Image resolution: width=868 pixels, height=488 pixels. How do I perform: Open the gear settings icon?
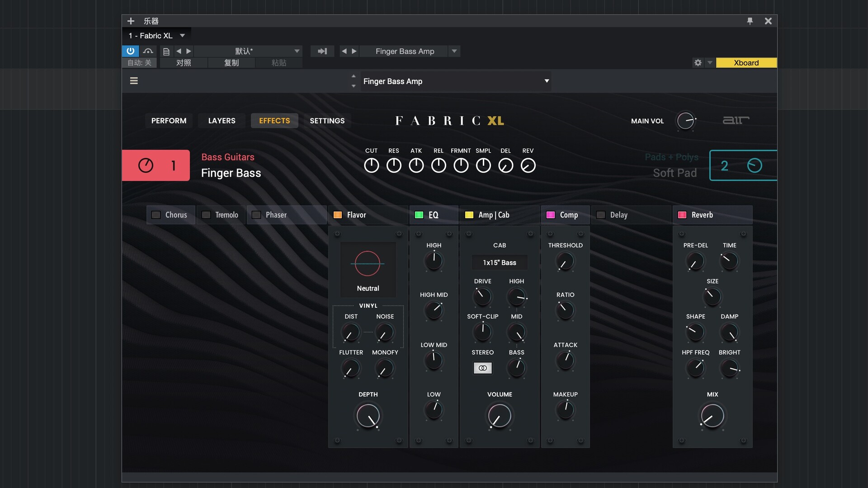click(698, 63)
